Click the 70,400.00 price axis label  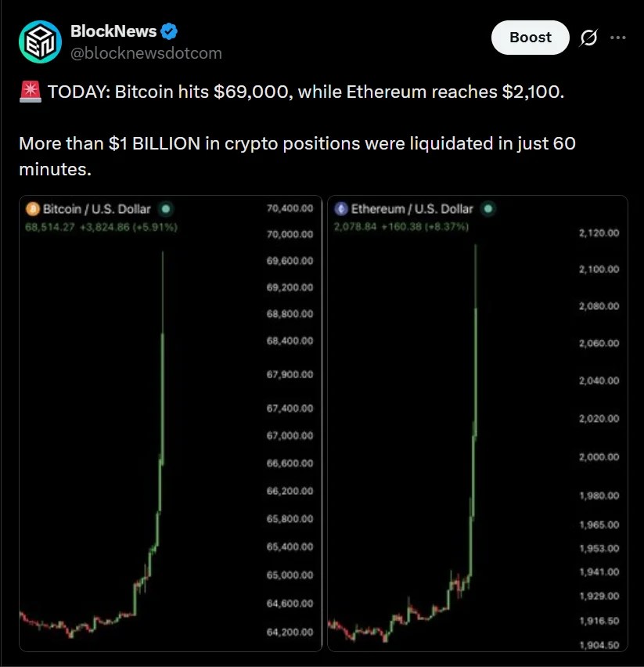[x=290, y=208]
